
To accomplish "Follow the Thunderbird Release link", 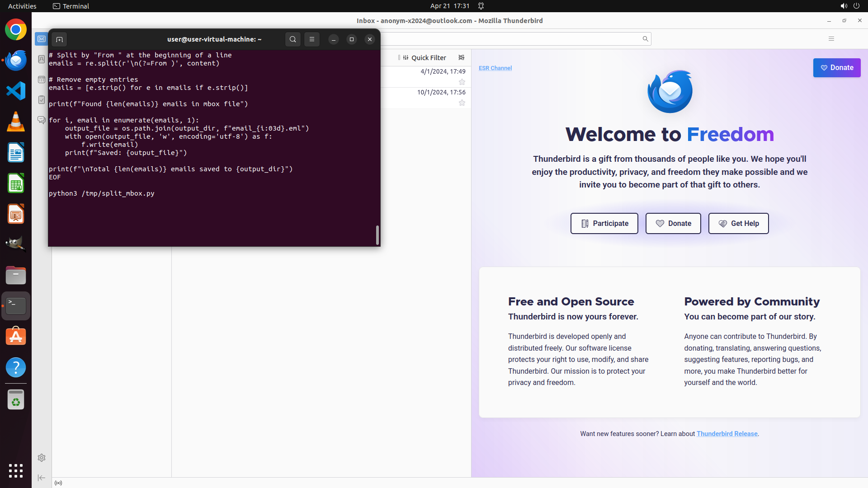I will tap(726, 434).
